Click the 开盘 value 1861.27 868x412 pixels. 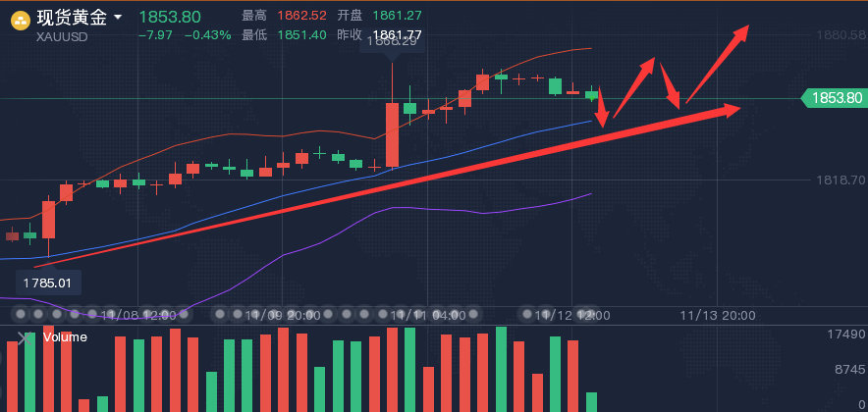coord(399,16)
